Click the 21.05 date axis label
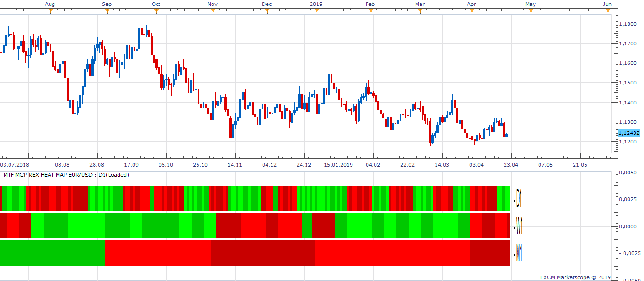644x281 pixels. [x=580, y=165]
